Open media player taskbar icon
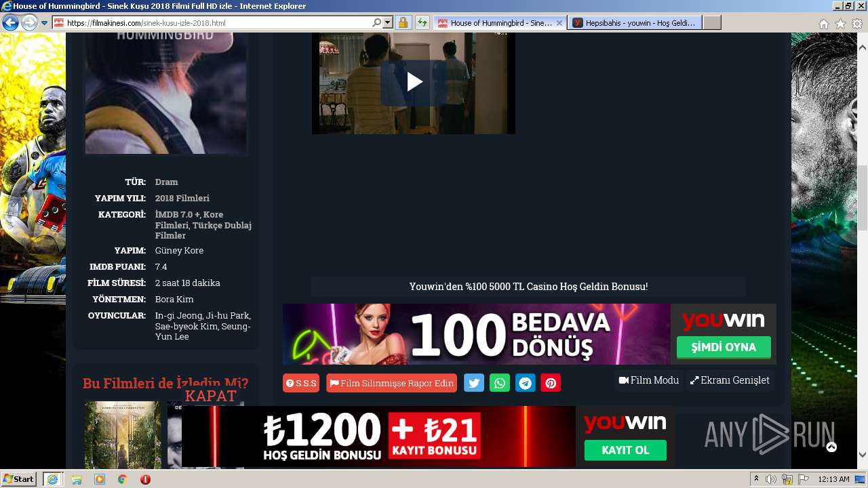The height and width of the screenshot is (488, 868). tap(100, 479)
